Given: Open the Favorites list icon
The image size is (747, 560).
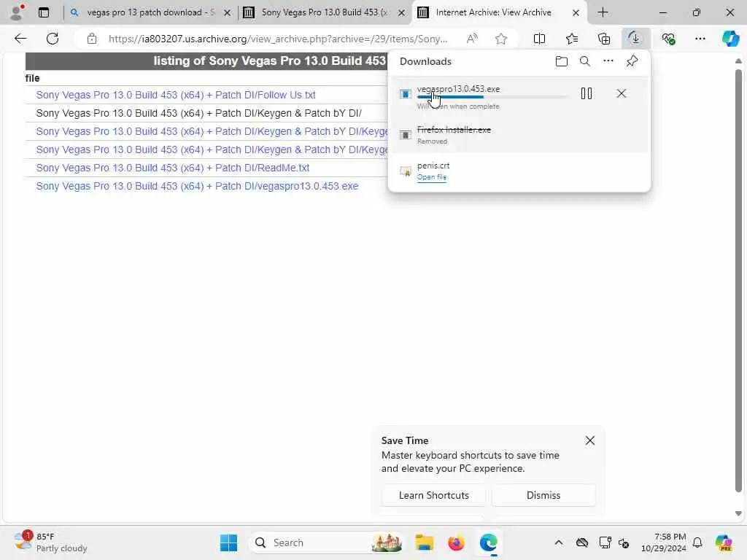Looking at the screenshot, I should point(572,39).
